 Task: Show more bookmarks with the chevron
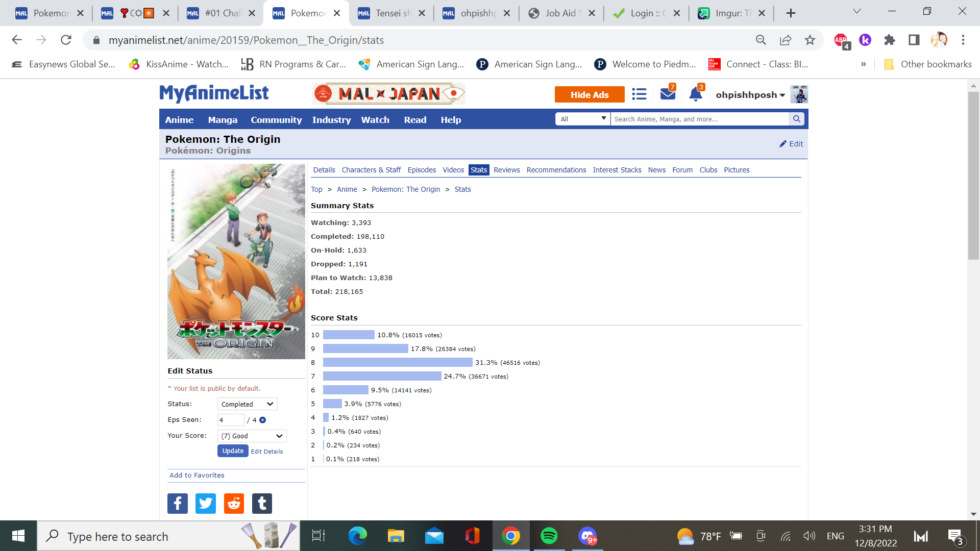(x=863, y=64)
